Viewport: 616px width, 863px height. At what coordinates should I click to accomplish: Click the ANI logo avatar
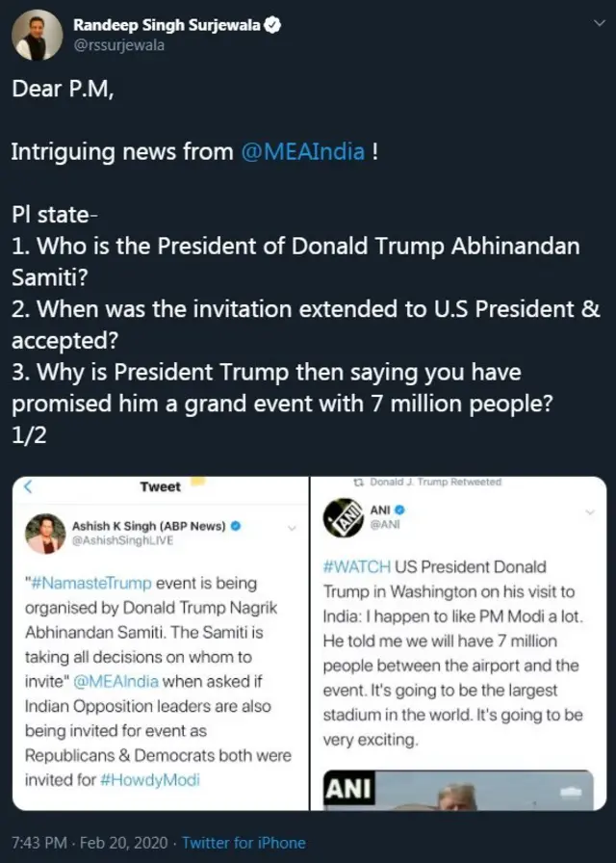342,517
